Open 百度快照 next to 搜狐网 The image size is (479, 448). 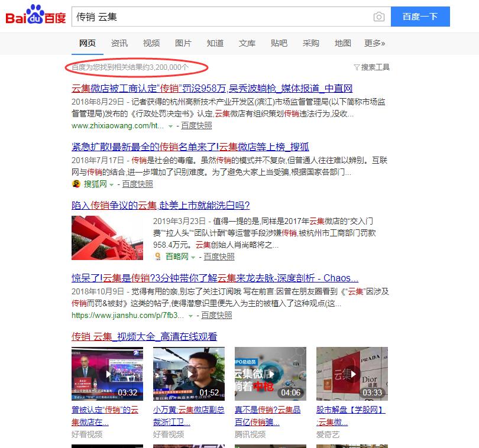pos(137,184)
